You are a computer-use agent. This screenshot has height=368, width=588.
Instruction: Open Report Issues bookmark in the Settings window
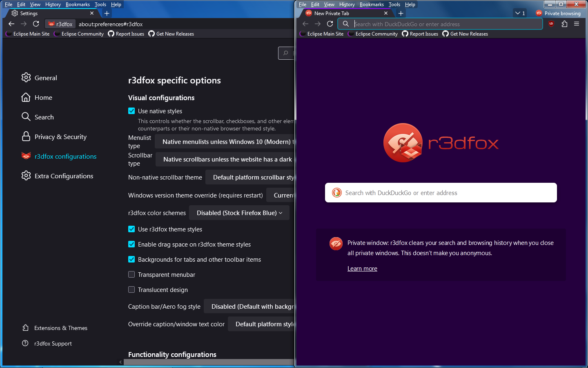(x=126, y=34)
